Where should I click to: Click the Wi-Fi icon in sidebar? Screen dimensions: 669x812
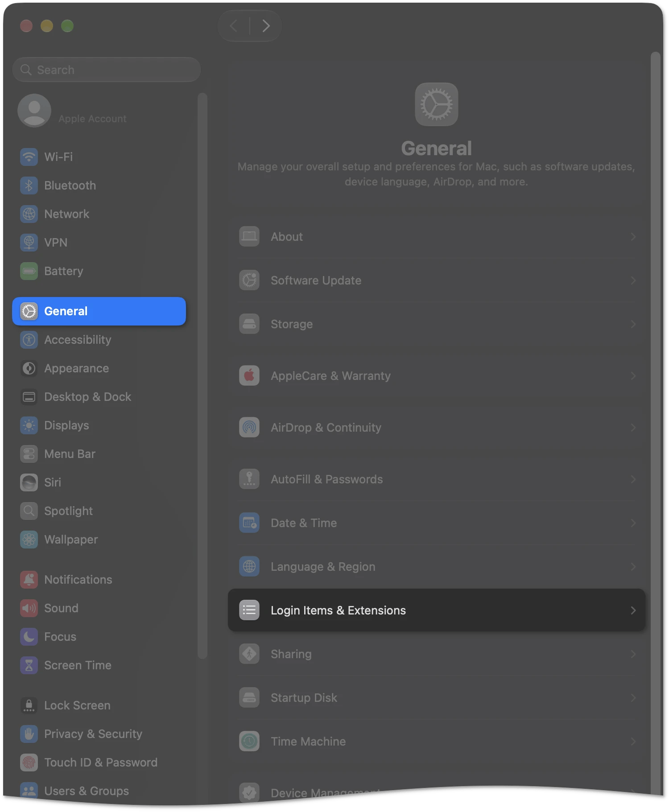tap(29, 157)
